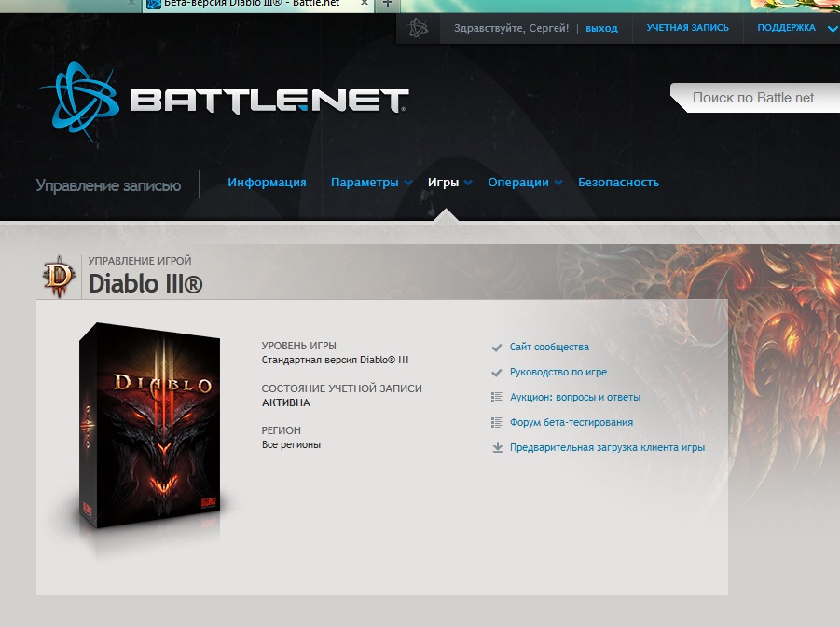Click Предварительная загрузка клиента игры link
Screen dimensions: 840x627
coord(607,447)
